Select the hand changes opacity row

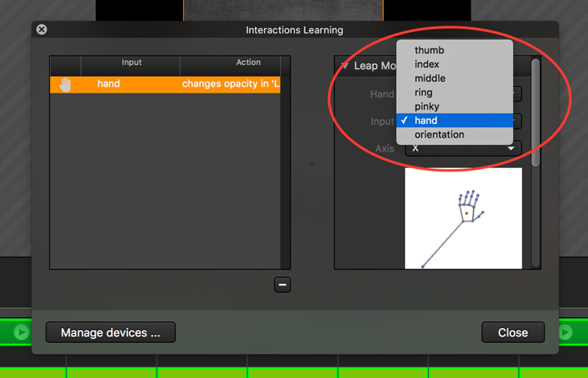click(165, 85)
